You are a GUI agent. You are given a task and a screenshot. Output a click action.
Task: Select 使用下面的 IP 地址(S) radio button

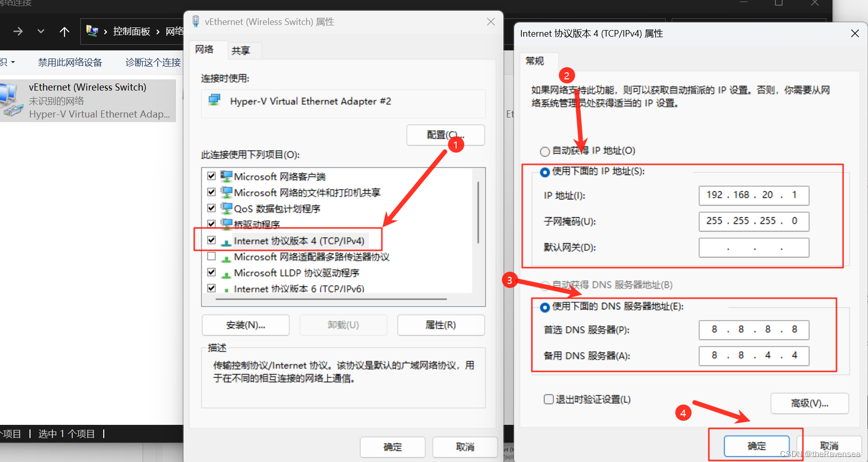(x=545, y=172)
